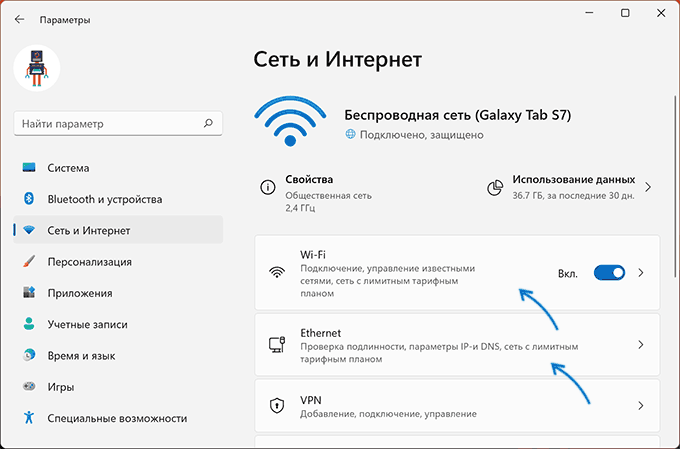The width and height of the screenshot is (680, 449).
Task: Maximize the Параметры window
Action: pyautogui.click(x=625, y=13)
